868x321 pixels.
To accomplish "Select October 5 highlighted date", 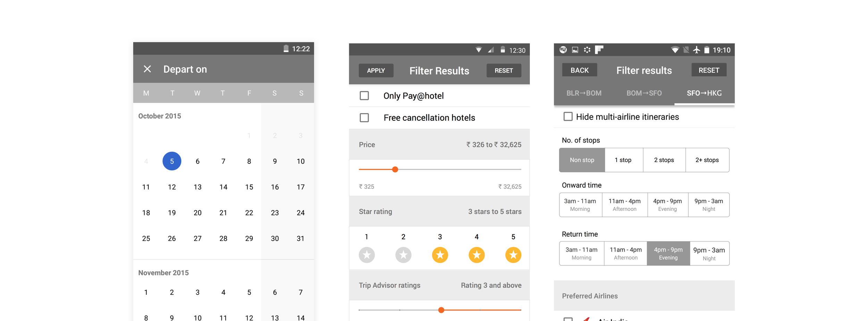I will 172,161.
